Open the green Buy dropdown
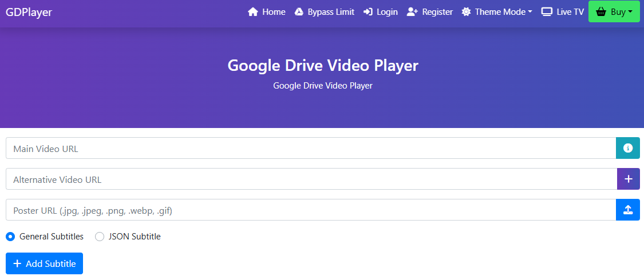The height and width of the screenshot is (280, 644). coord(614,12)
